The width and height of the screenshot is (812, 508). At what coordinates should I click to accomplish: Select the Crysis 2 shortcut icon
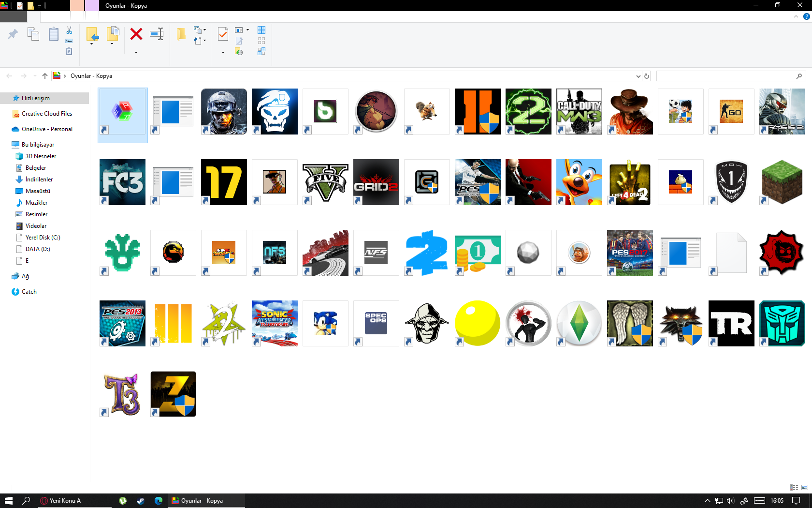coord(782,111)
